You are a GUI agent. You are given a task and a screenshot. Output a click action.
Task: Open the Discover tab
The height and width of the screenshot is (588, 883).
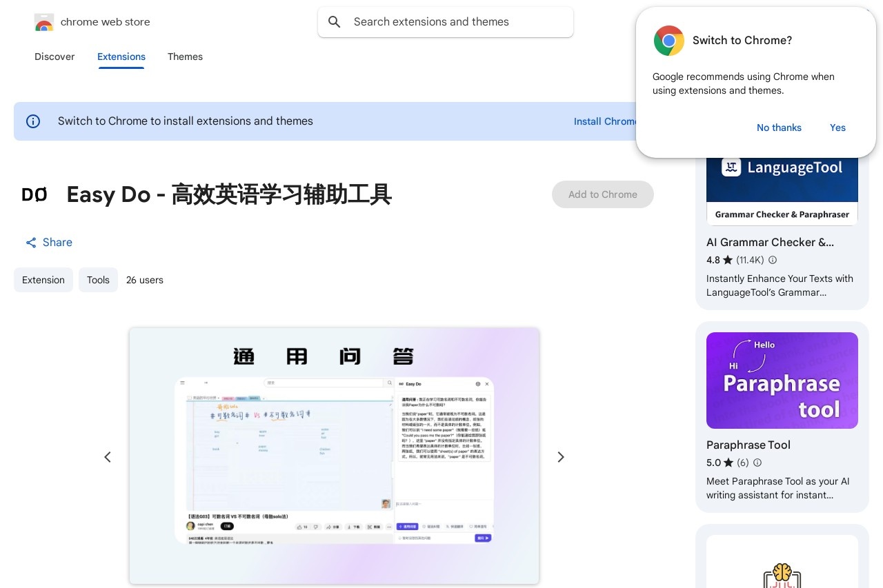tap(54, 57)
